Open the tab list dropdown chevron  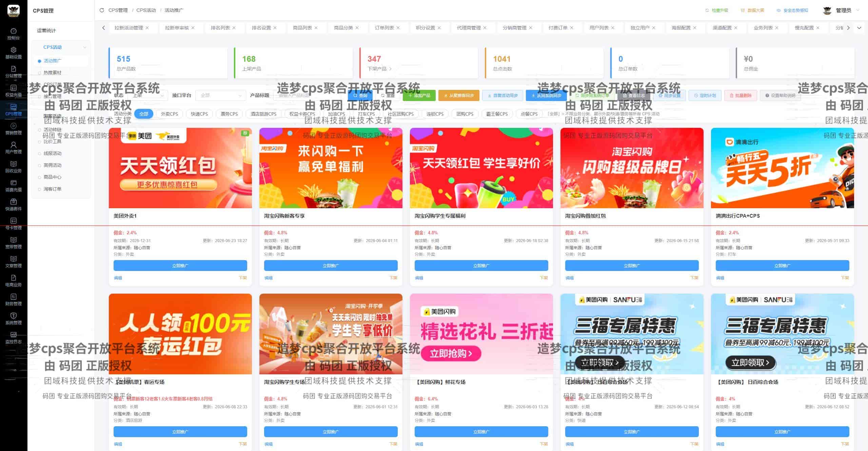point(859,28)
